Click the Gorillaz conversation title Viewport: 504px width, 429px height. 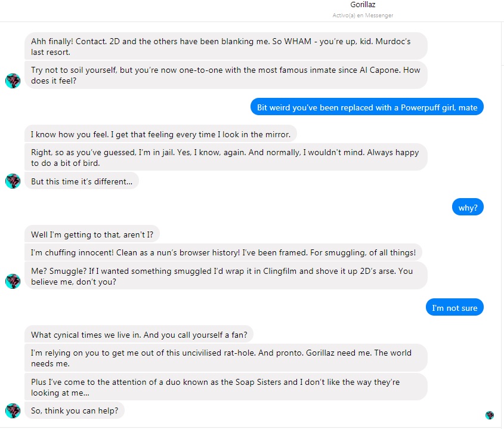pos(363,5)
